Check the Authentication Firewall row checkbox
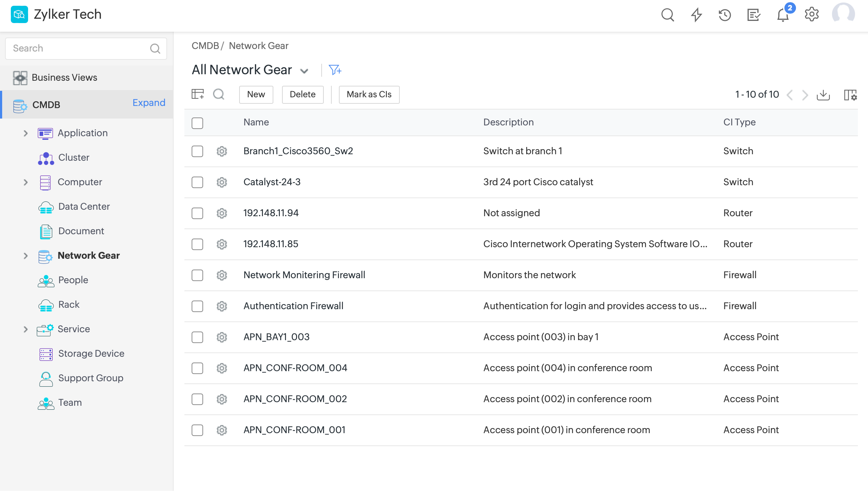The width and height of the screenshot is (868, 498). [197, 306]
